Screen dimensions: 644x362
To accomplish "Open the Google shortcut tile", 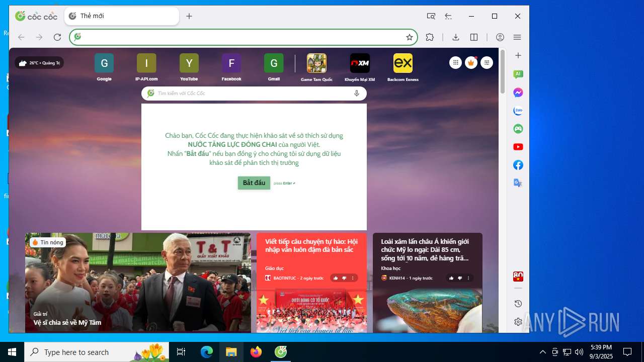I will point(104,63).
